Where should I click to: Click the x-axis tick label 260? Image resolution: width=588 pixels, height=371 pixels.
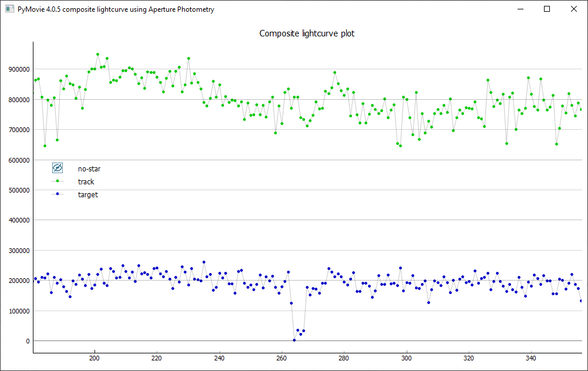coord(281,357)
